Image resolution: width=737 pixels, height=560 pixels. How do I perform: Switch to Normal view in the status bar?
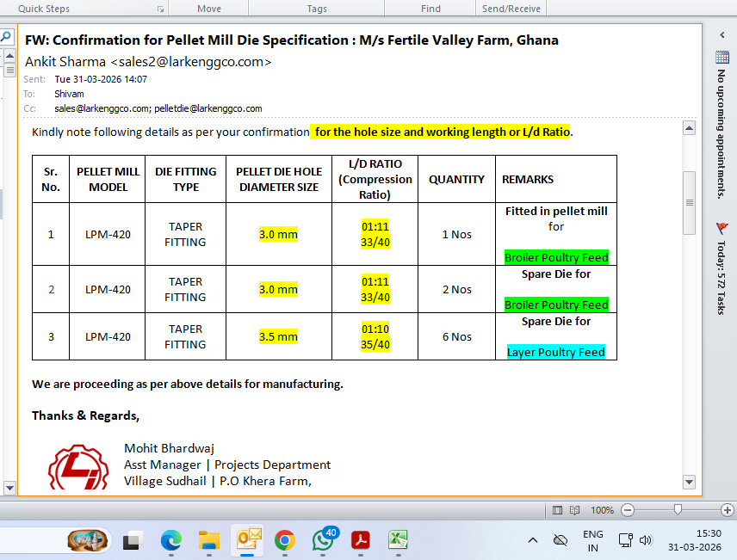coord(558,510)
